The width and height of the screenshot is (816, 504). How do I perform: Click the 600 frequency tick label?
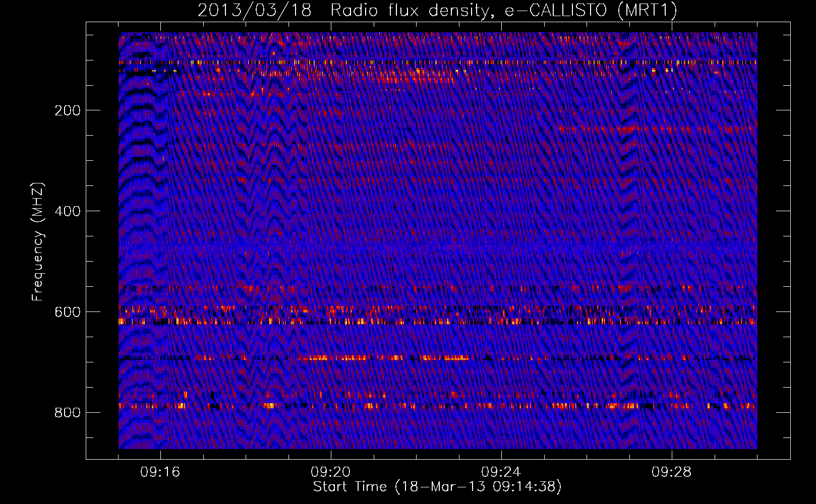click(68, 312)
